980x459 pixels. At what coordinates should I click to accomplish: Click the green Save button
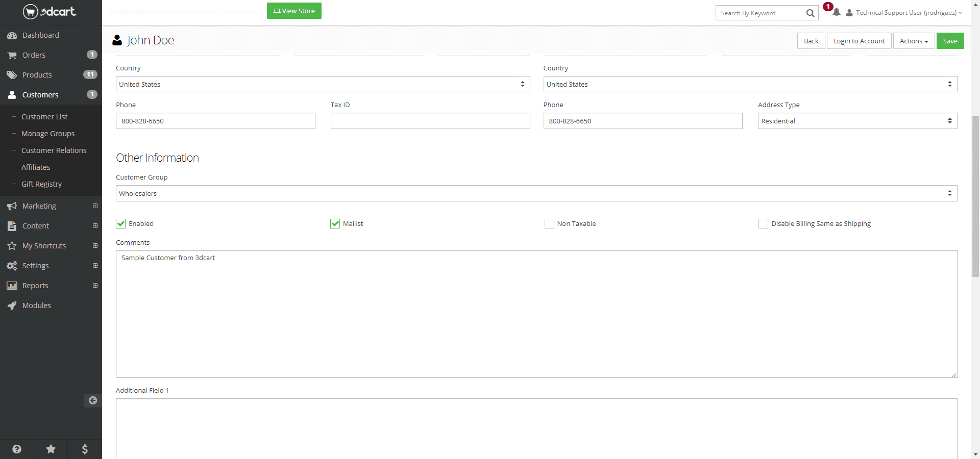[950, 41]
